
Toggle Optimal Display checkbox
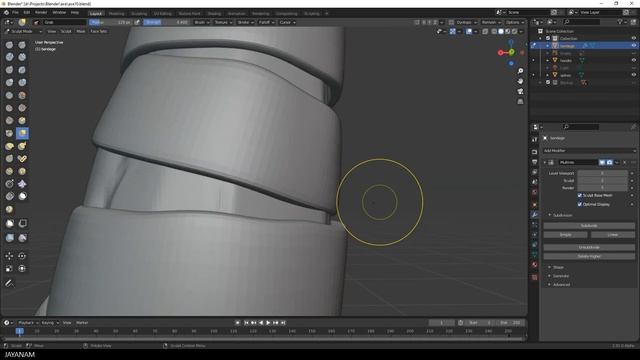coord(580,204)
